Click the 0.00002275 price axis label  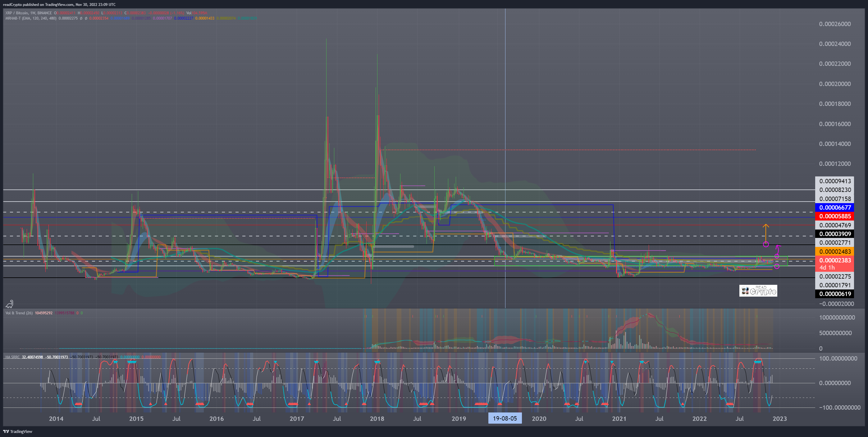(834, 276)
